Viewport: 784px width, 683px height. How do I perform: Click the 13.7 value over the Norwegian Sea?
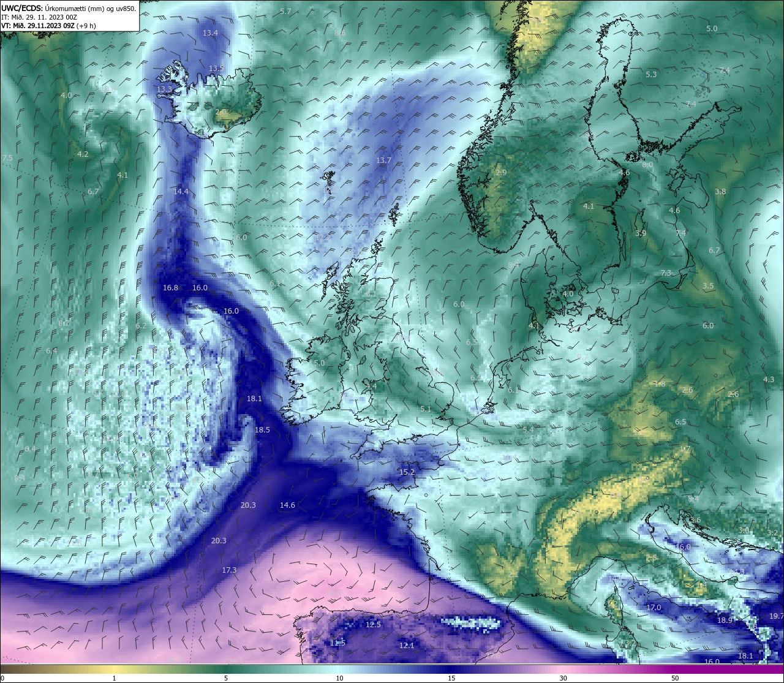[383, 160]
